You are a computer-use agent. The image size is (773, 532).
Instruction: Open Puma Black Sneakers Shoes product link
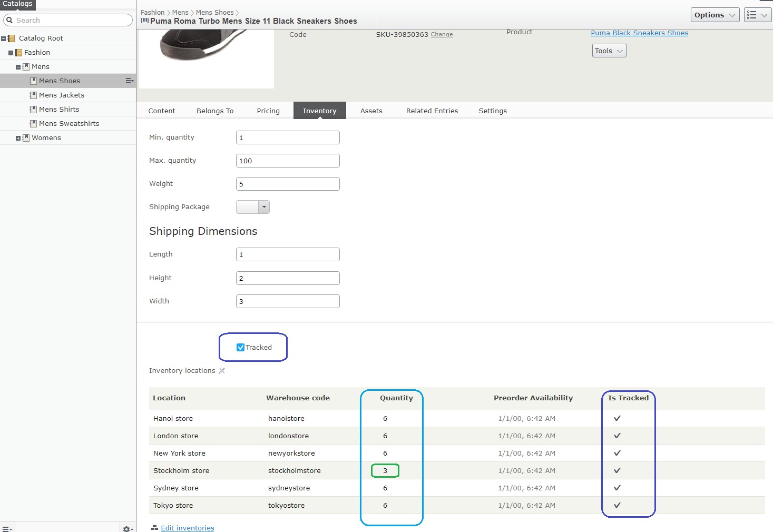[x=639, y=33]
